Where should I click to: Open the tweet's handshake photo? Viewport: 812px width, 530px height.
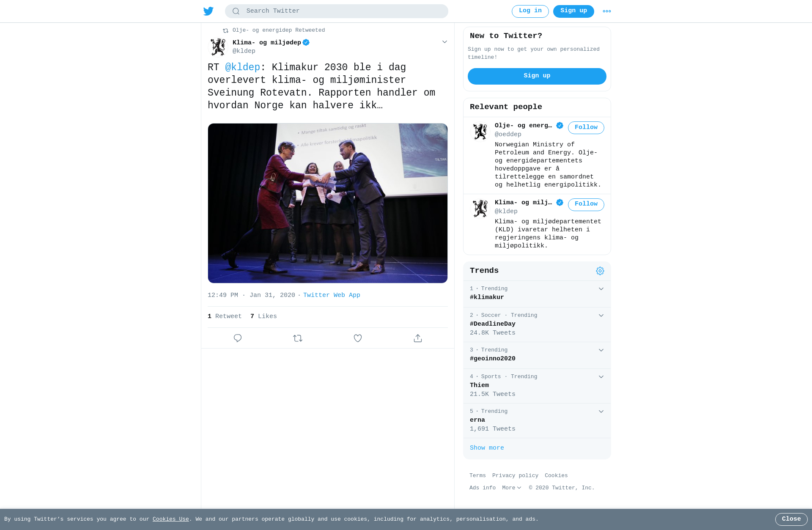pyautogui.click(x=328, y=203)
